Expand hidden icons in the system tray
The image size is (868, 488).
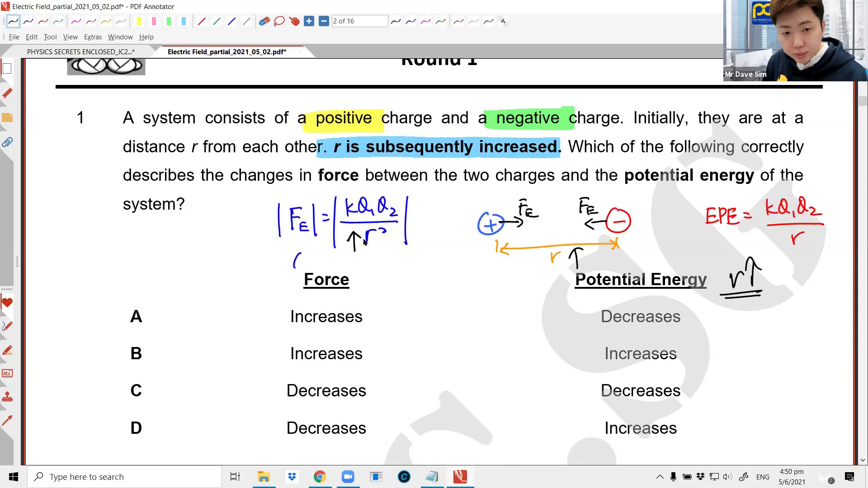[660, 477]
